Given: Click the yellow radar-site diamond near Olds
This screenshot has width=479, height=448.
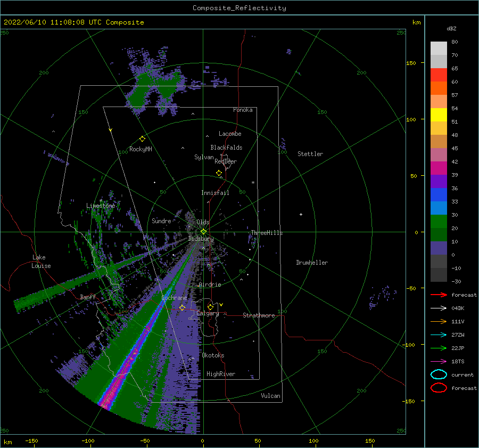Looking at the screenshot, I should click(x=203, y=232).
